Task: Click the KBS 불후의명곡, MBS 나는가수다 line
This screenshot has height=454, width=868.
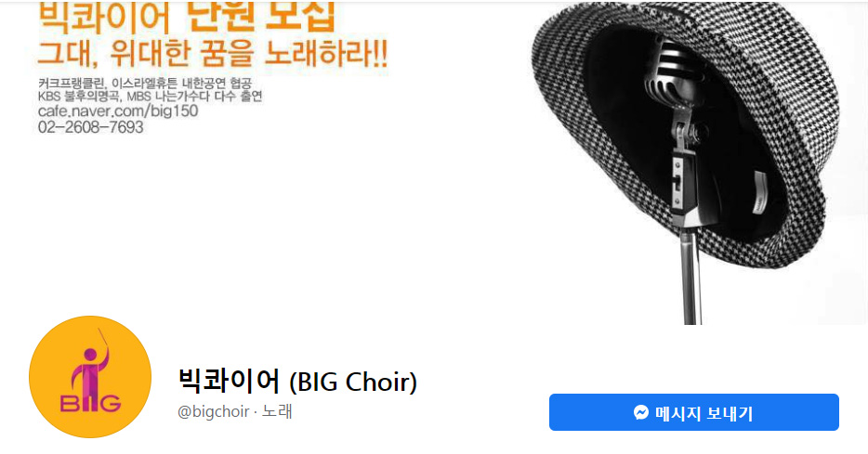Action: (x=150, y=97)
